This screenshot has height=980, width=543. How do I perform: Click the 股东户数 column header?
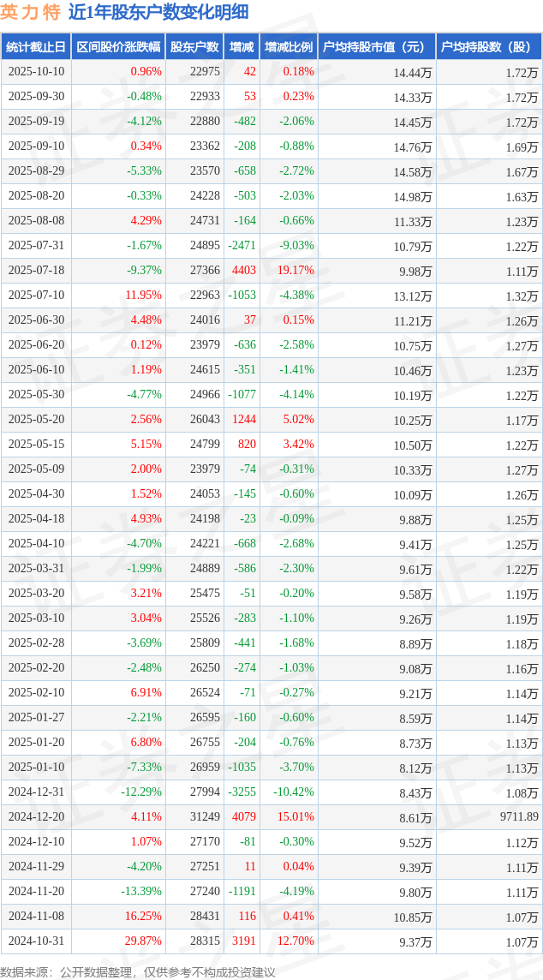[x=194, y=47]
